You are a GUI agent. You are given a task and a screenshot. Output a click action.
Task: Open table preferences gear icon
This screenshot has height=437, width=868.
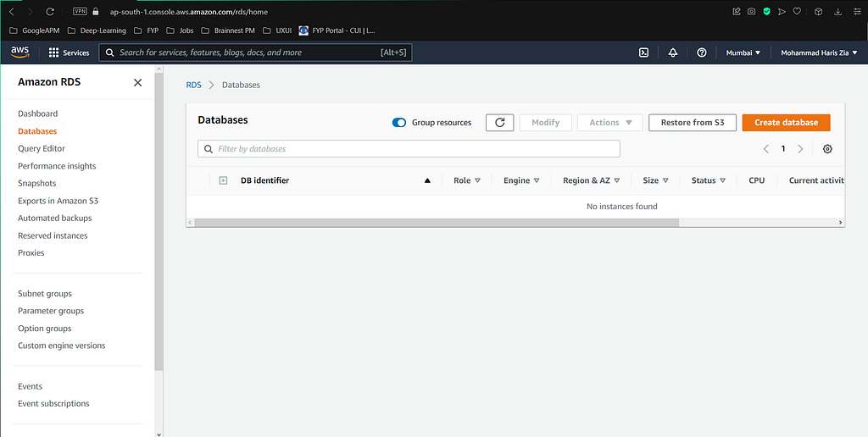(827, 149)
